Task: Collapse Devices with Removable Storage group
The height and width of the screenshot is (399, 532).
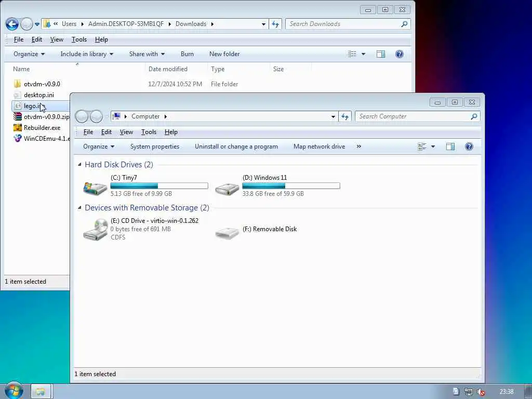Action: tap(79, 208)
